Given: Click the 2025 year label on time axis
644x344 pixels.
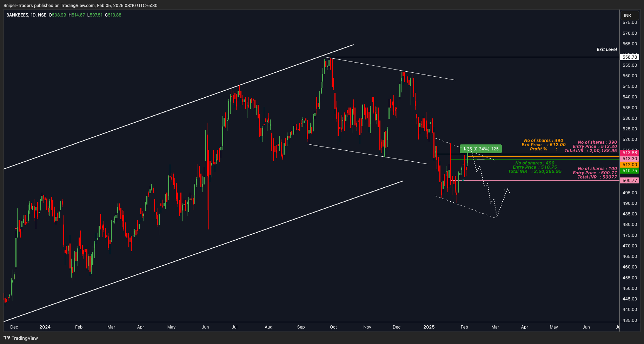Looking at the screenshot, I should [429, 327].
